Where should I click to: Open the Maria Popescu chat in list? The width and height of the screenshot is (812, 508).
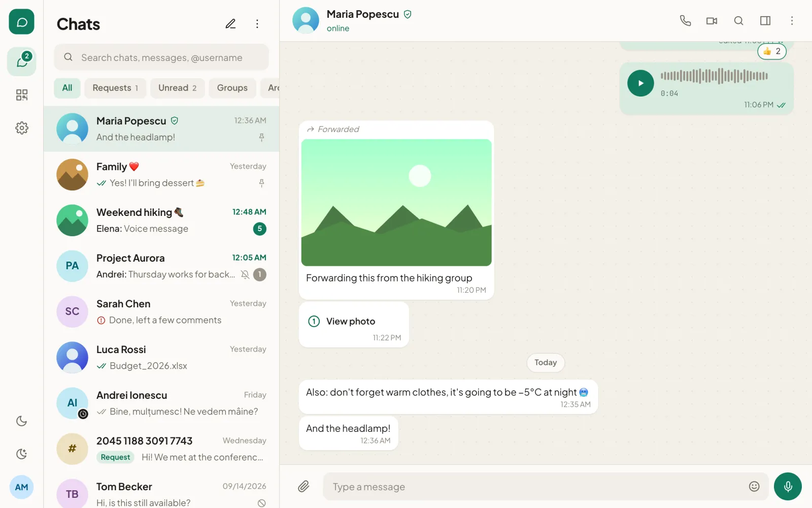coord(161,129)
